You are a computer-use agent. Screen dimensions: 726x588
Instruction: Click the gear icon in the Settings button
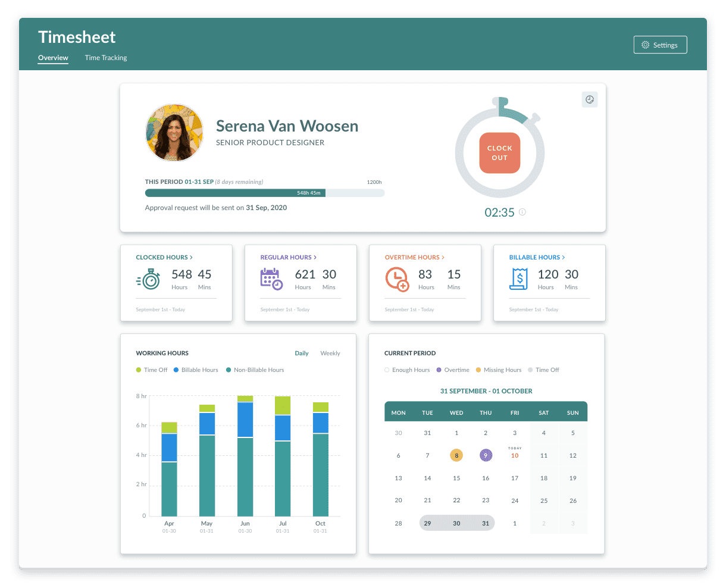[x=644, y=45]
